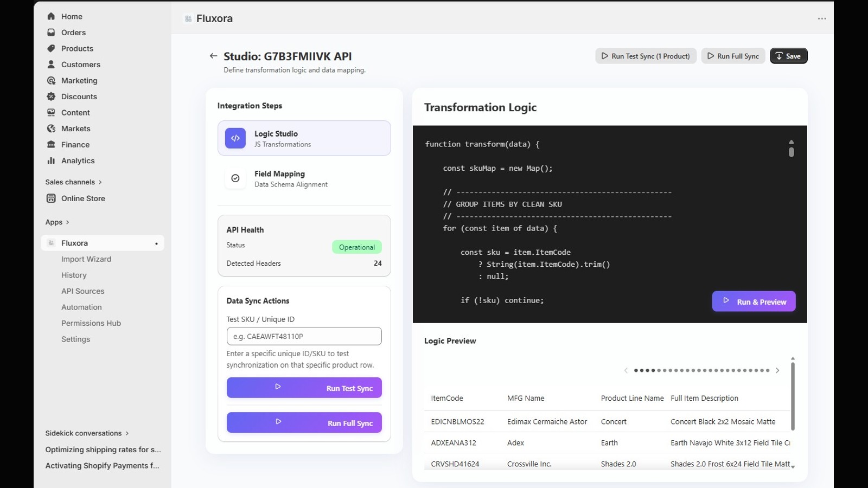Click purple Run Full Sync button
Screen dimensions: 868x488
pos(304,422)
